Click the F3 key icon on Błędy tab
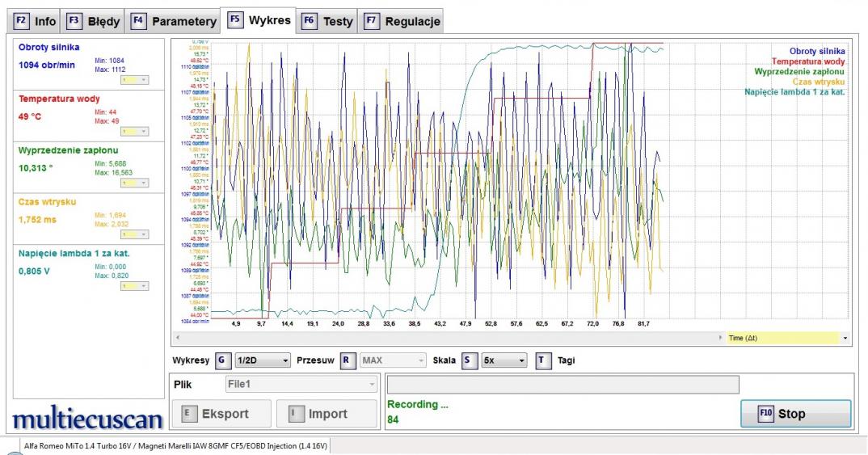 click(74, 21)
